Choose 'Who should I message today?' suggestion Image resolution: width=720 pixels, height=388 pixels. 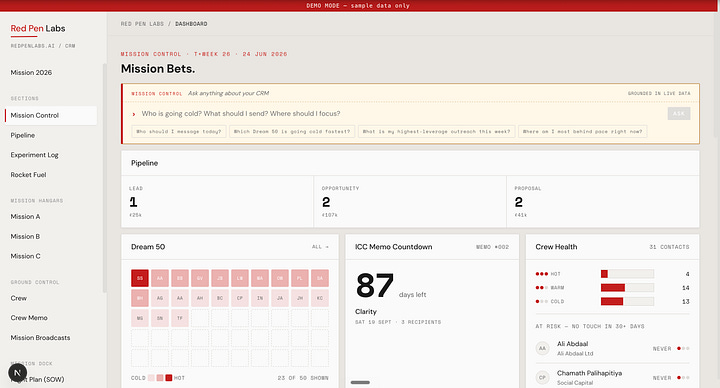tap(179, 131)
